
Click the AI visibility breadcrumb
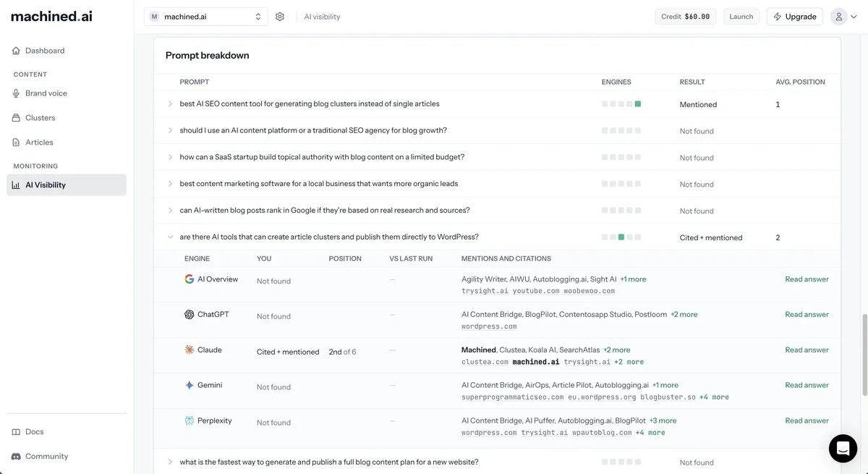[322, 17]
